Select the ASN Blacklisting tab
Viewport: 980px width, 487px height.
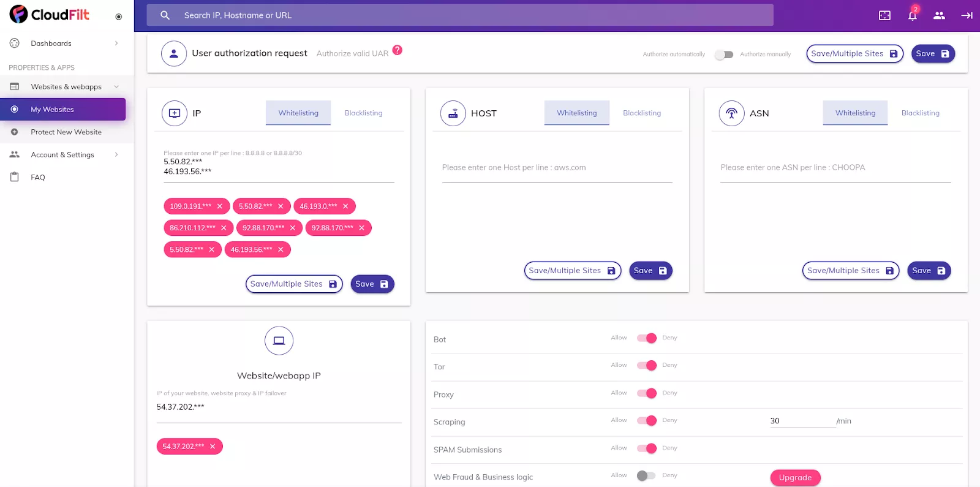point(920,113)
